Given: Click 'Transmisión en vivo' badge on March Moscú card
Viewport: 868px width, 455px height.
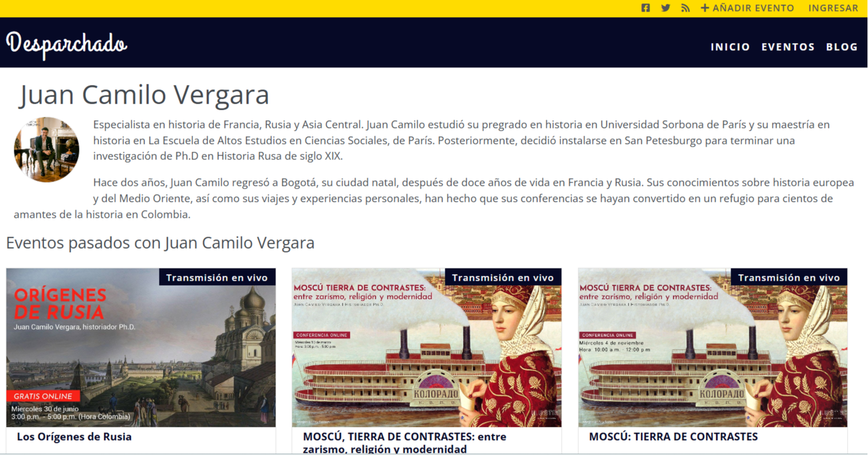Looking at the screenshot, I should [x=503, y=277].
